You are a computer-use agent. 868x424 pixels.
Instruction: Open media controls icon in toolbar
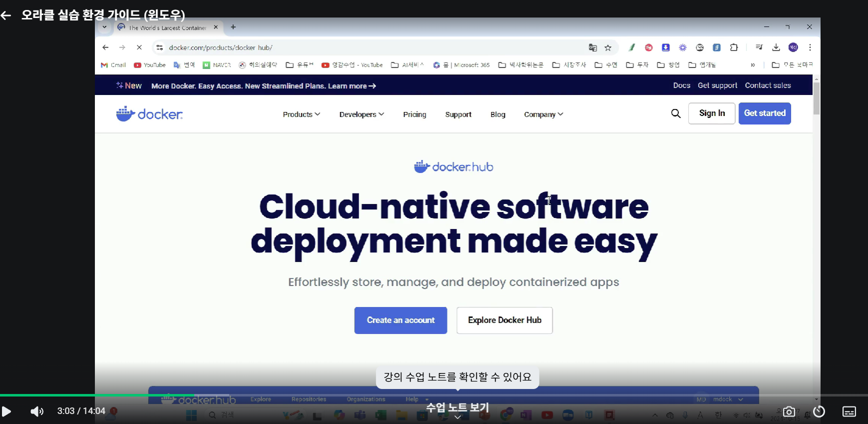tap(759, 47)
